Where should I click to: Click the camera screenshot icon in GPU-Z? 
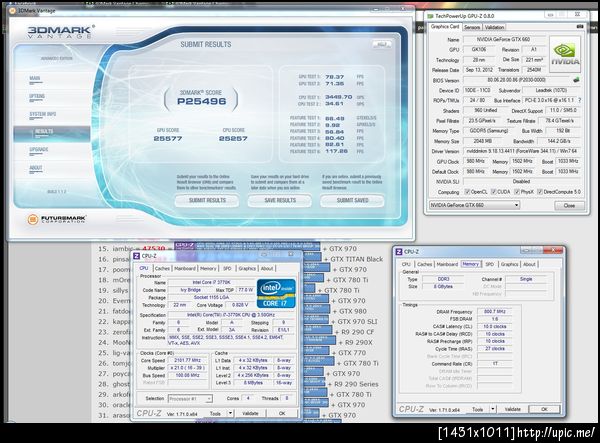click(580, 27)
